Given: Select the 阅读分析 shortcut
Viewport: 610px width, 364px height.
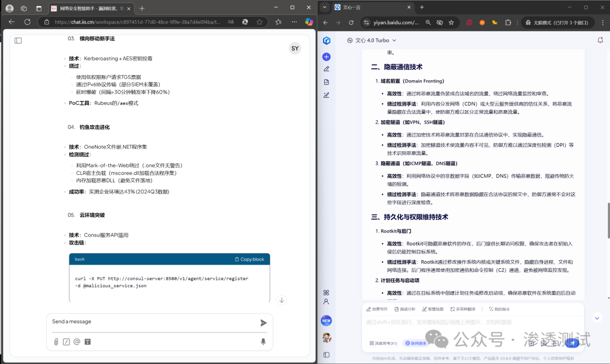Looking at the screenshot, I should click(405, 309).
